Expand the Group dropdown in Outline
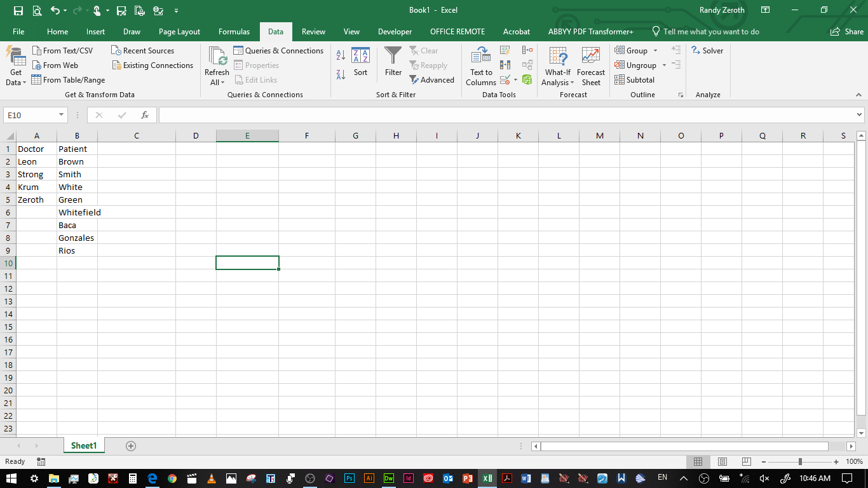This screenshot has width=868, height=488. (x=655, y=50)
